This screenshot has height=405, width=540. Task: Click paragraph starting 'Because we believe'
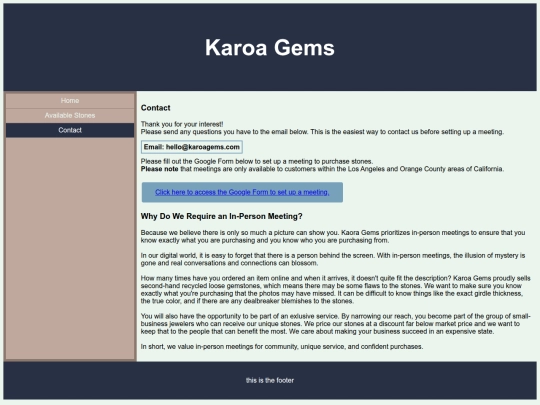click(333, 236)
